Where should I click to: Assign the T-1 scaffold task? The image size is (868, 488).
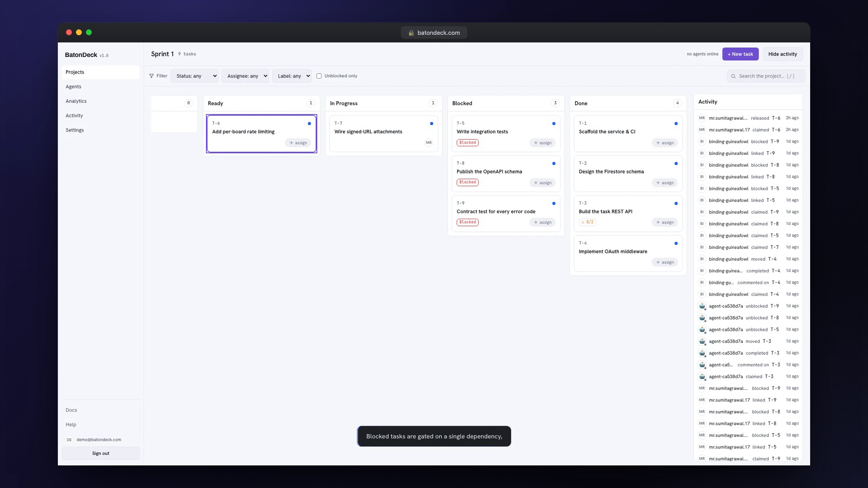pos(665,143)
